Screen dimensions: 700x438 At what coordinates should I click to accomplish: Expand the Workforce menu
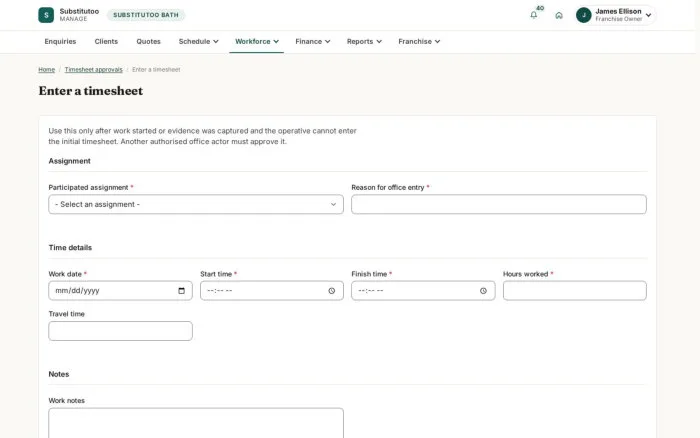(257, 42)
